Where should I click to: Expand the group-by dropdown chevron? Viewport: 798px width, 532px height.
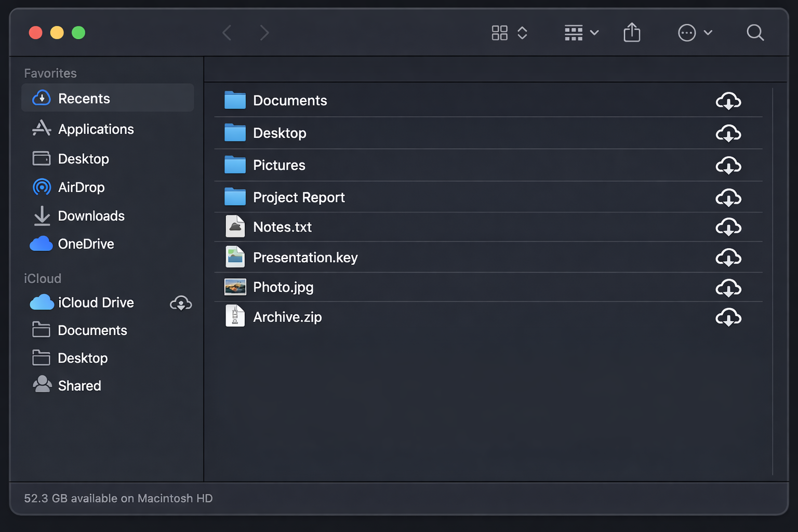click(595, 33)
